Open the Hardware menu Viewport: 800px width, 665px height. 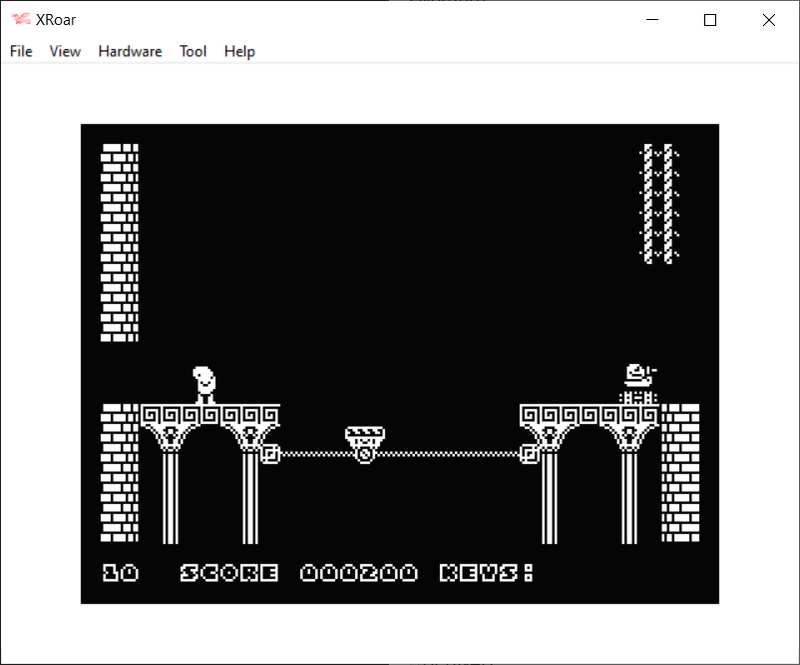pyautogui.click(x=130, y=51)
